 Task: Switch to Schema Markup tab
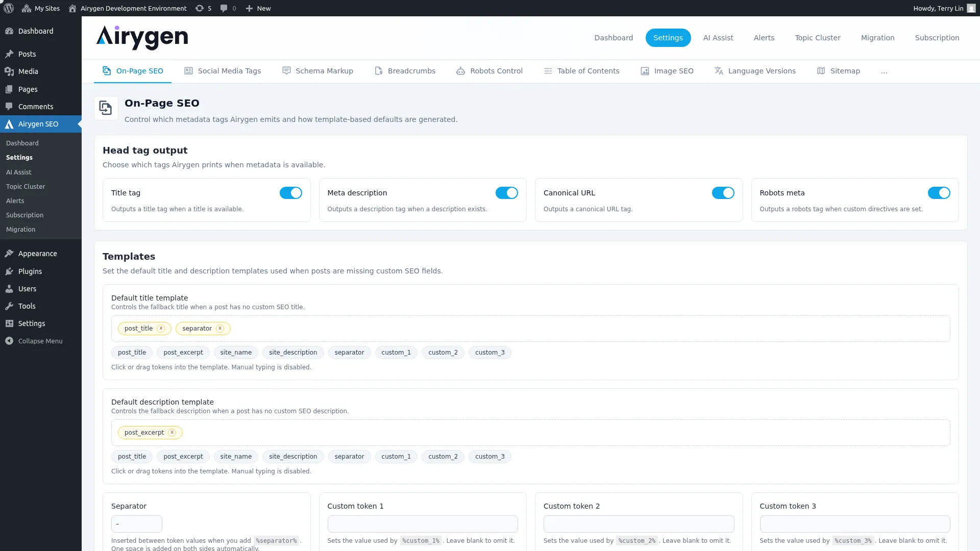click(318, 71)
